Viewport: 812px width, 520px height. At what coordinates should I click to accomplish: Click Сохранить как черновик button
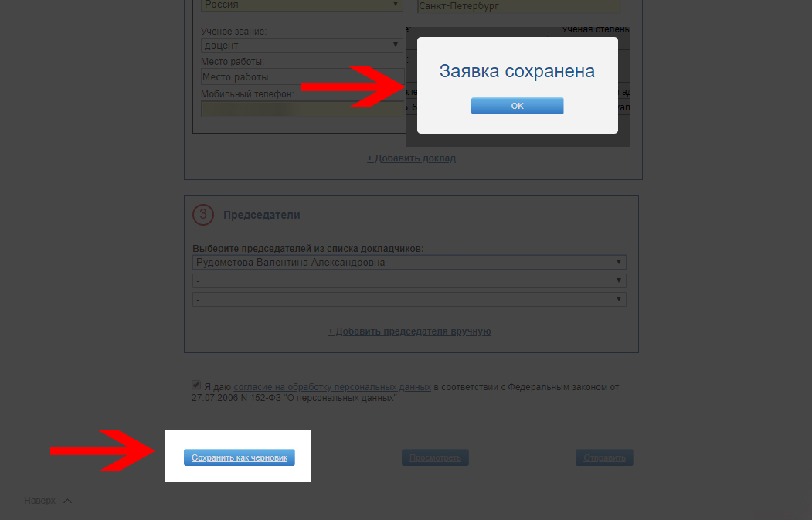coord(240,457)
